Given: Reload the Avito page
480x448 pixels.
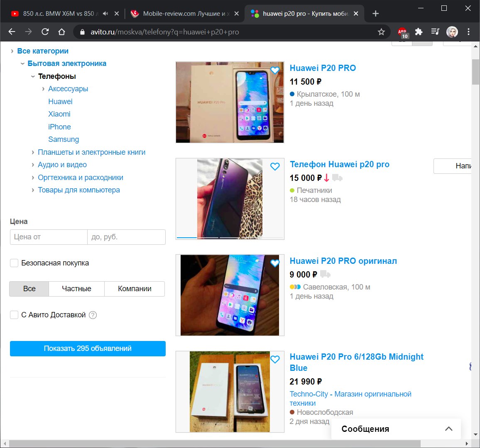Looking at the screenshot, I should click(45, 32).
